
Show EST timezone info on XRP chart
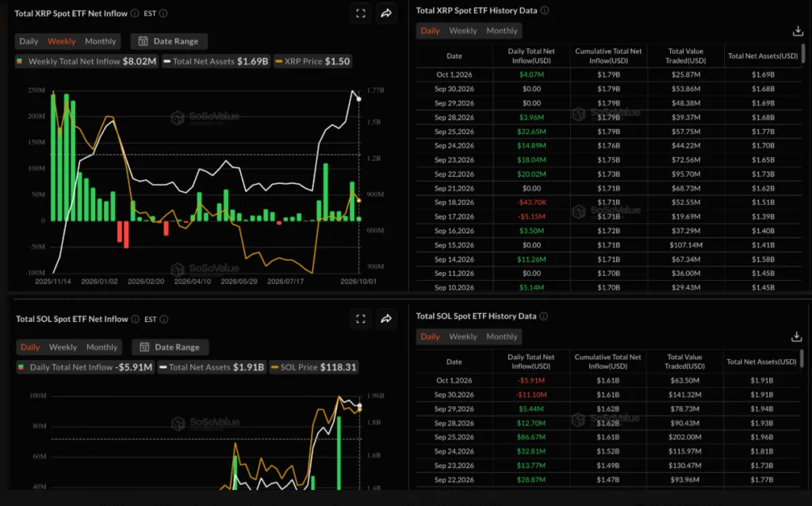click(163, 13)
